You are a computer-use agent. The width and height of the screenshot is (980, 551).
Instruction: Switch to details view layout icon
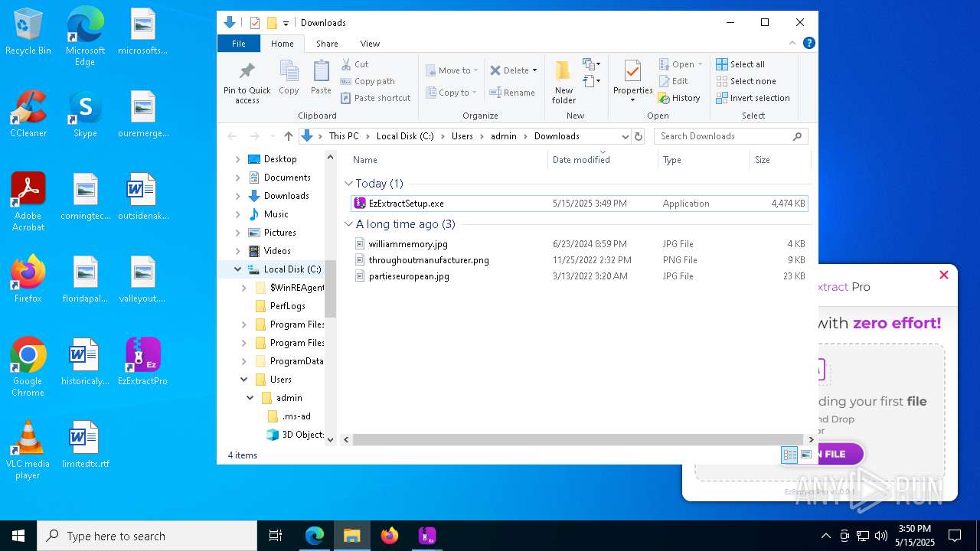click(789, 455)
